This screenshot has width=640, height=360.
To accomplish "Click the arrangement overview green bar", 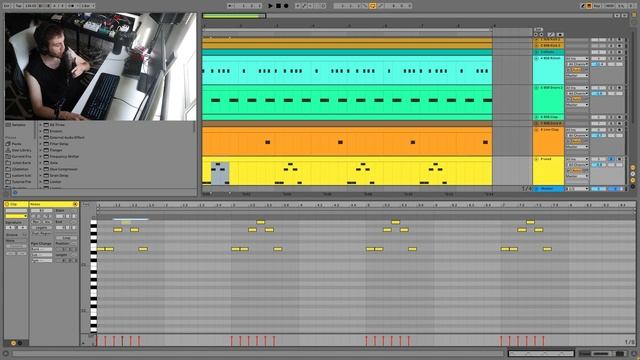I will pos(234,16).
